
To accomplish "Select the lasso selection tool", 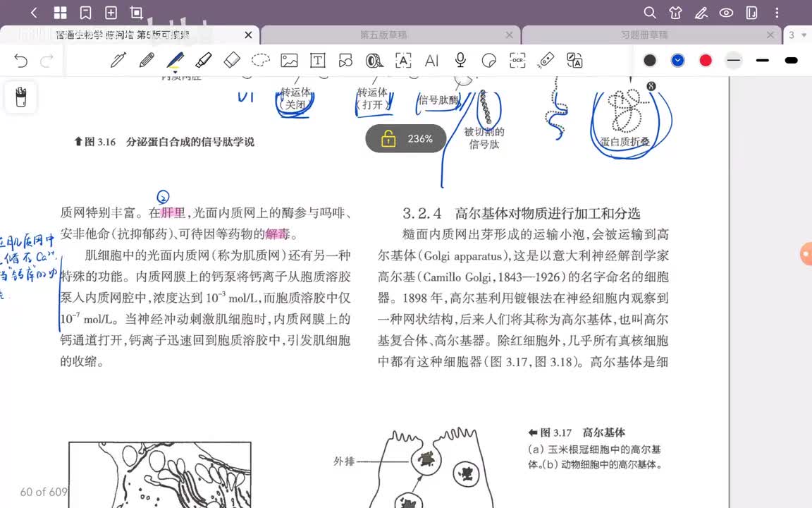I will [x=261, y=60].
